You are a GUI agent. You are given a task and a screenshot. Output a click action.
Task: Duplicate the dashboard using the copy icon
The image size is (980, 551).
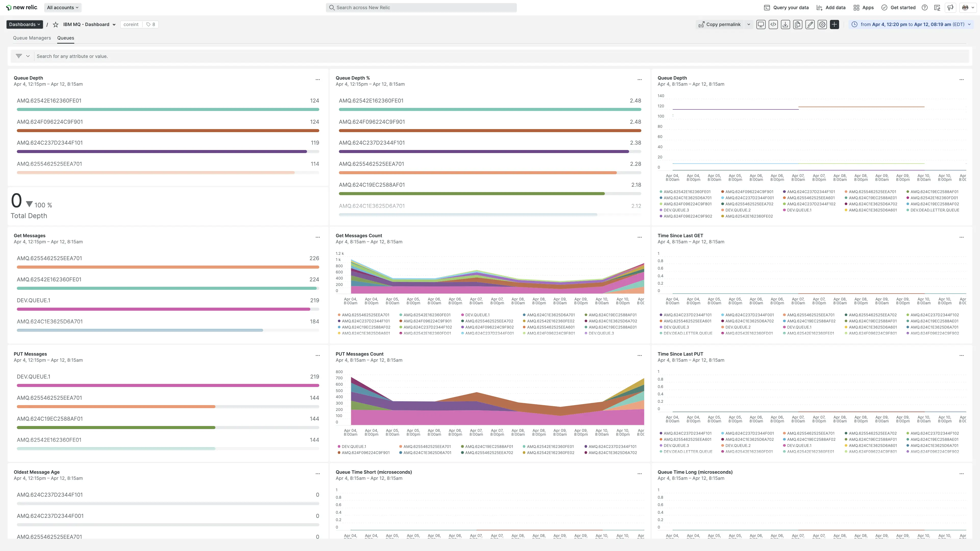pyautogui.click(x=797, y=24)
